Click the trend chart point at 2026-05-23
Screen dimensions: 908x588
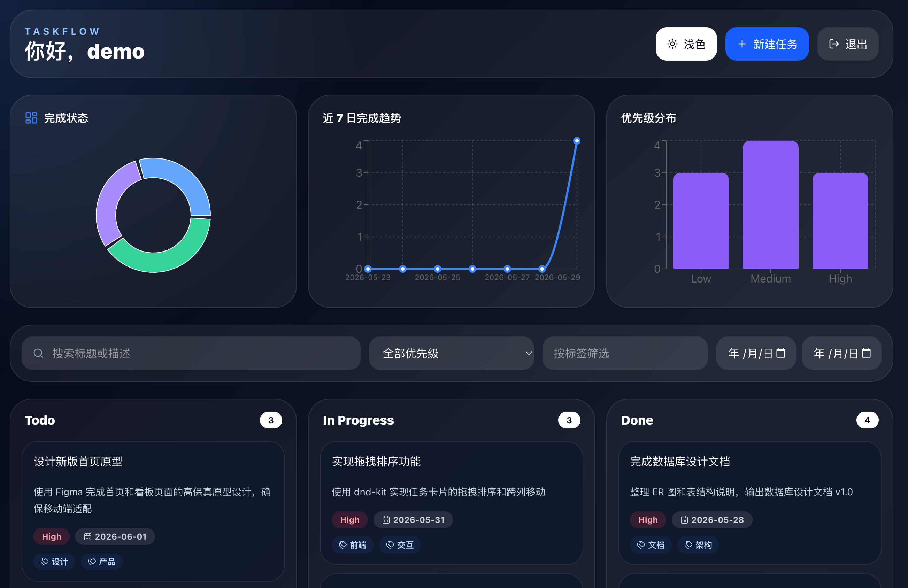[368, 269]
